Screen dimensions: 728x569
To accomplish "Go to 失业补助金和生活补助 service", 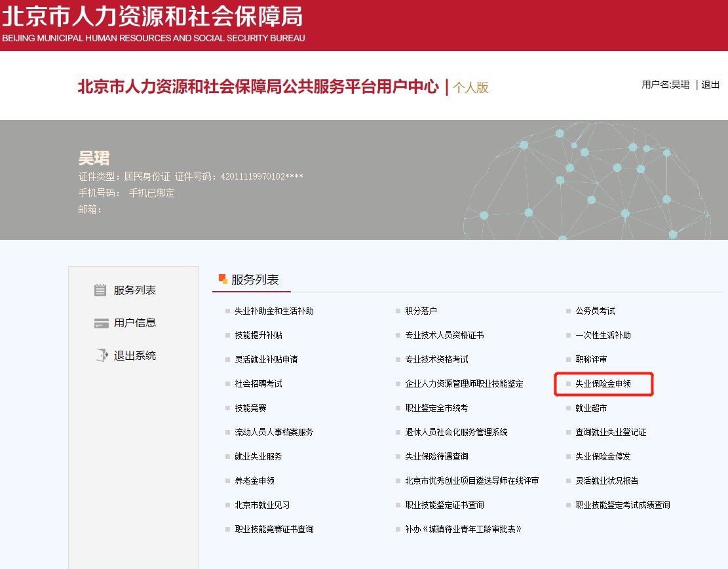I will coord(274,311).
